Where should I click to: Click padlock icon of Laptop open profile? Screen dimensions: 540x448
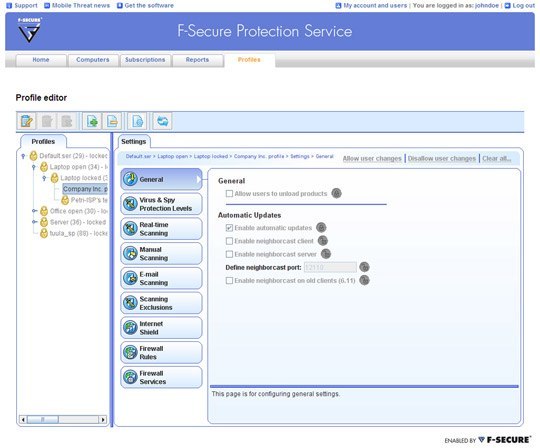click(44, 167)
